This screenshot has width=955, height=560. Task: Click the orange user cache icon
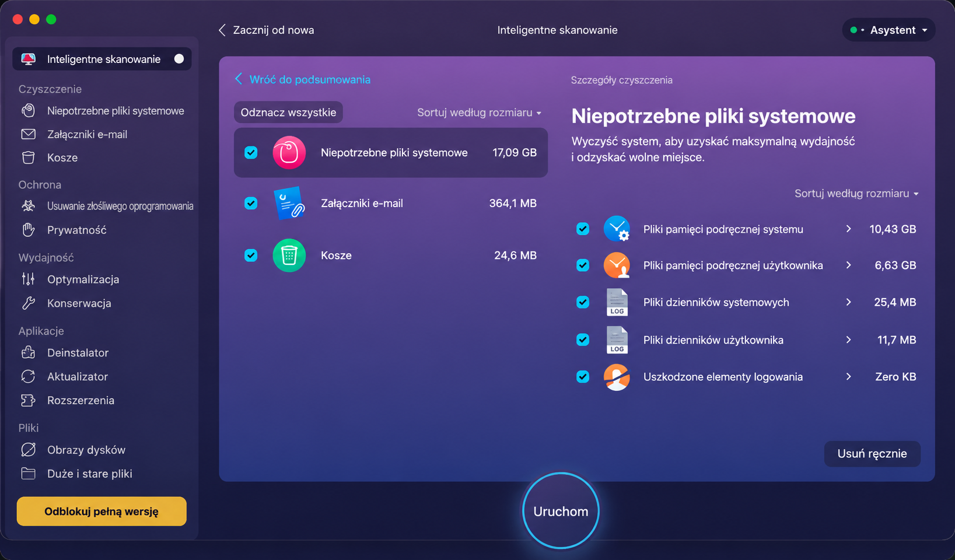[x=617, y=265]
